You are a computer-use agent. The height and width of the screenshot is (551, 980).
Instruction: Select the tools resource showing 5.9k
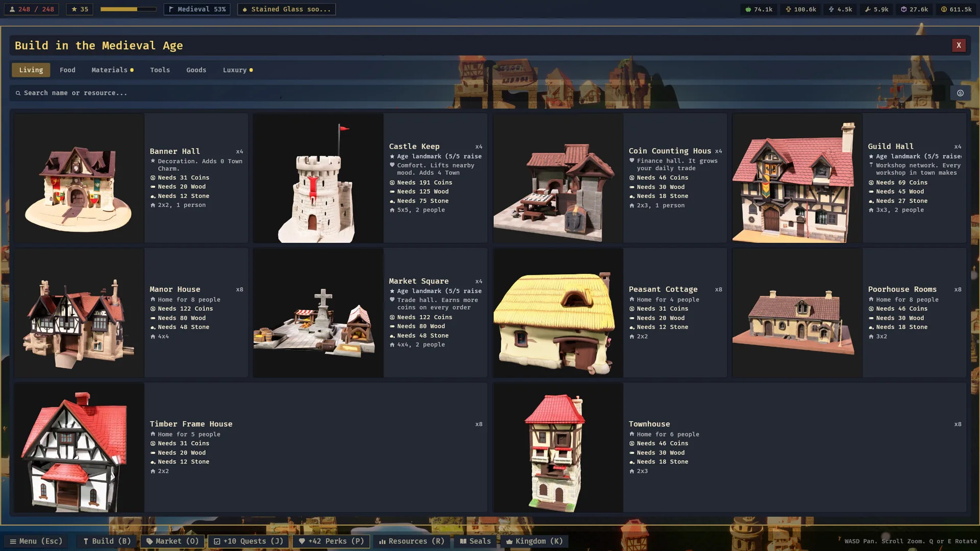877,9
